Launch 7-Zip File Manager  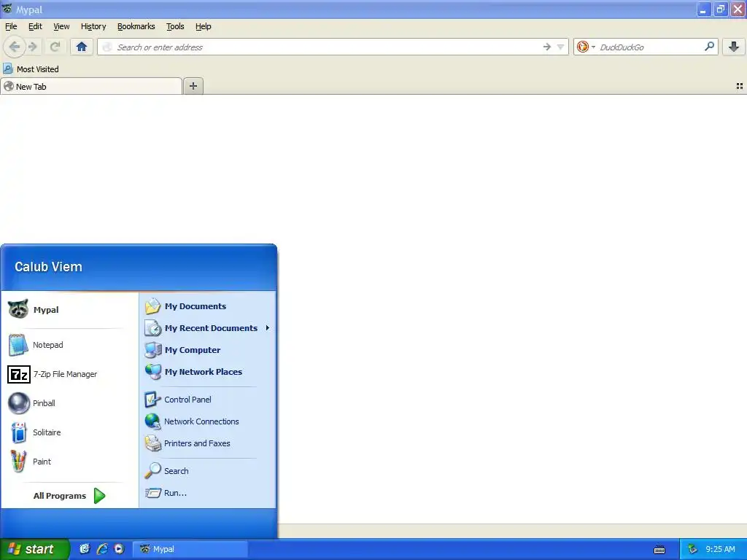pyautogui.click(x=69, y=374)
